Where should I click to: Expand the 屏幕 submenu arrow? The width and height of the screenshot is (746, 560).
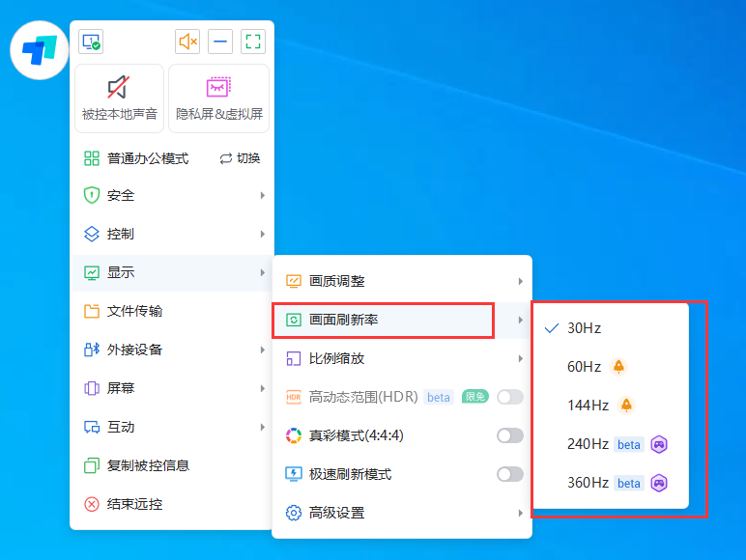(x=262, y=388)
